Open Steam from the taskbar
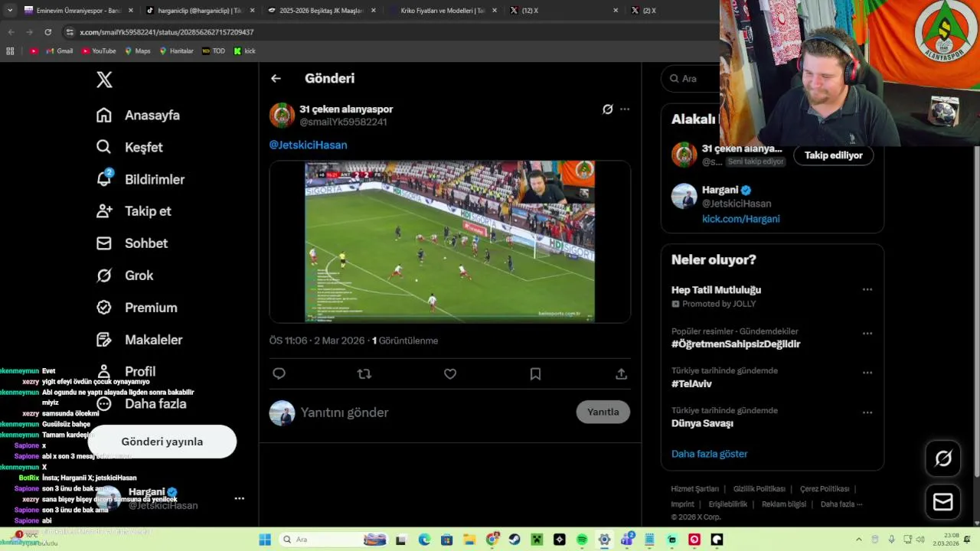This screenshot has height=551, width=980. pyautogui.click(x=514, y=540)
